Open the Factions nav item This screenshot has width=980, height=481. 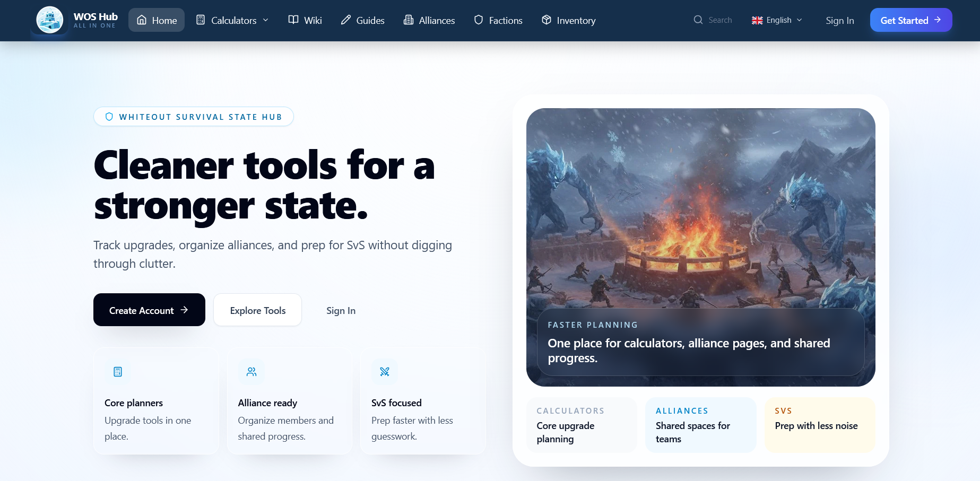498,20
